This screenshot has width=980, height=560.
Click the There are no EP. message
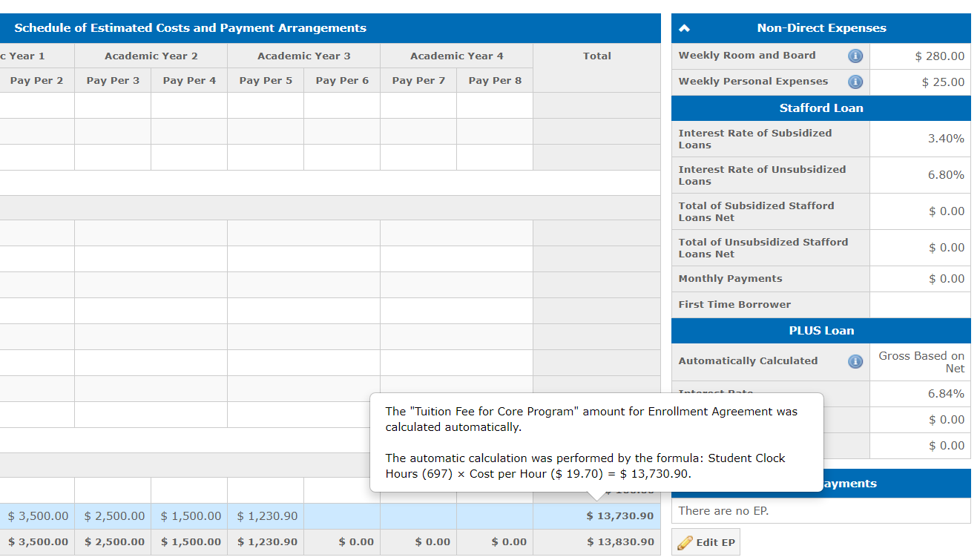point(723,511)
